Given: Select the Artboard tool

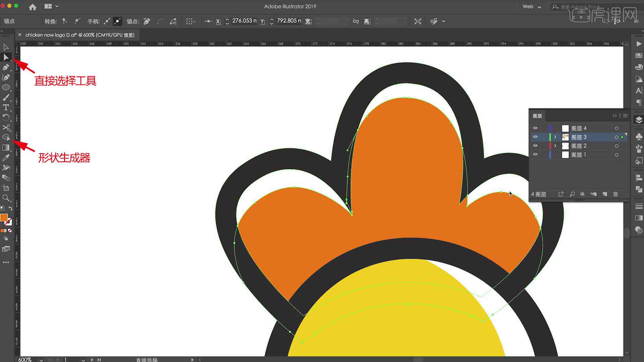Looking at the screenshot, I should pos(6,188).
